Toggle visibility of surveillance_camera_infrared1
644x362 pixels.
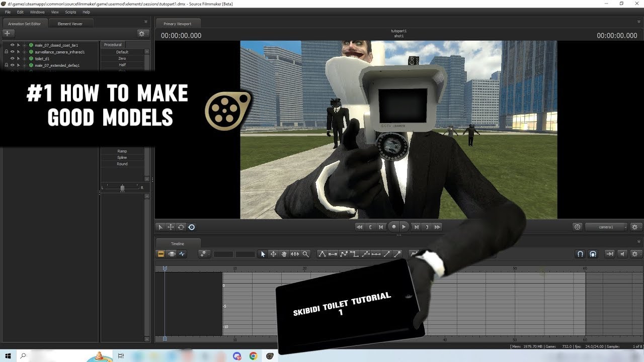point(13,52)
